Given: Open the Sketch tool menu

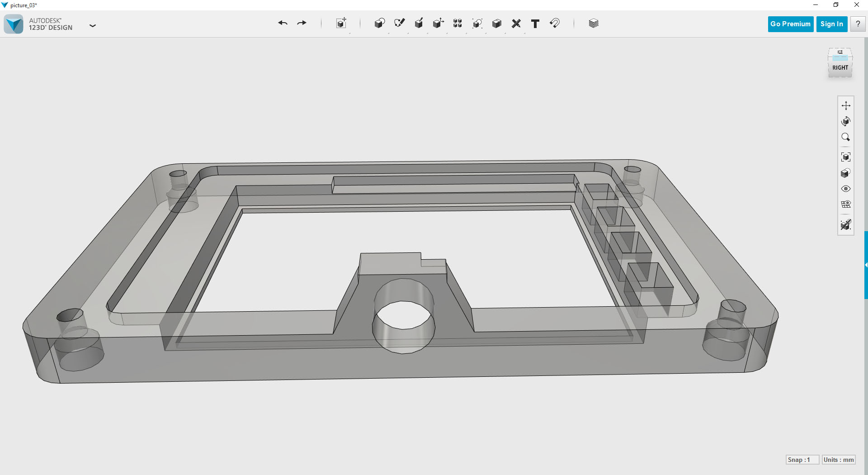Looking at the screenshot, I should (x=399, y=24).
